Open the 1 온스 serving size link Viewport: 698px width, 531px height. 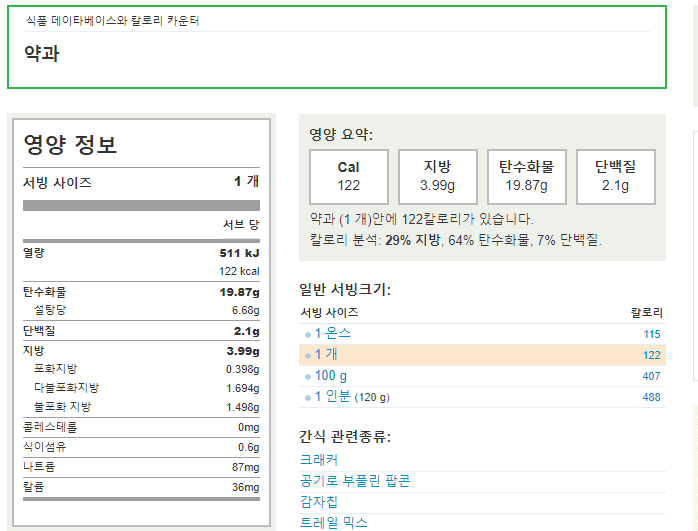pyautogui.click(x=333, y=333)
